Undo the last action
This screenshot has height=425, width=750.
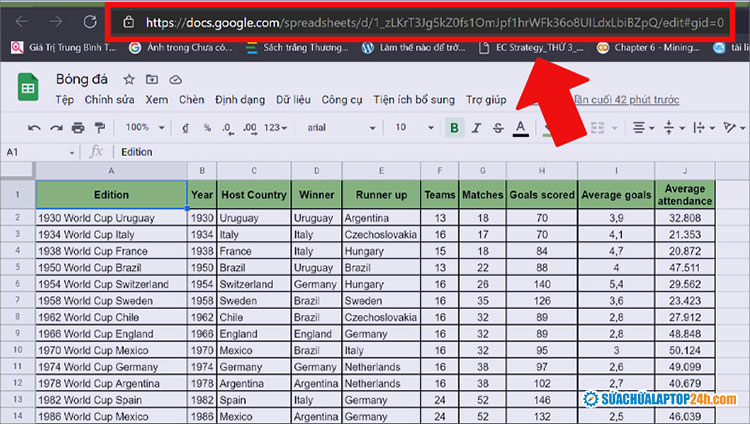(34, 128)
